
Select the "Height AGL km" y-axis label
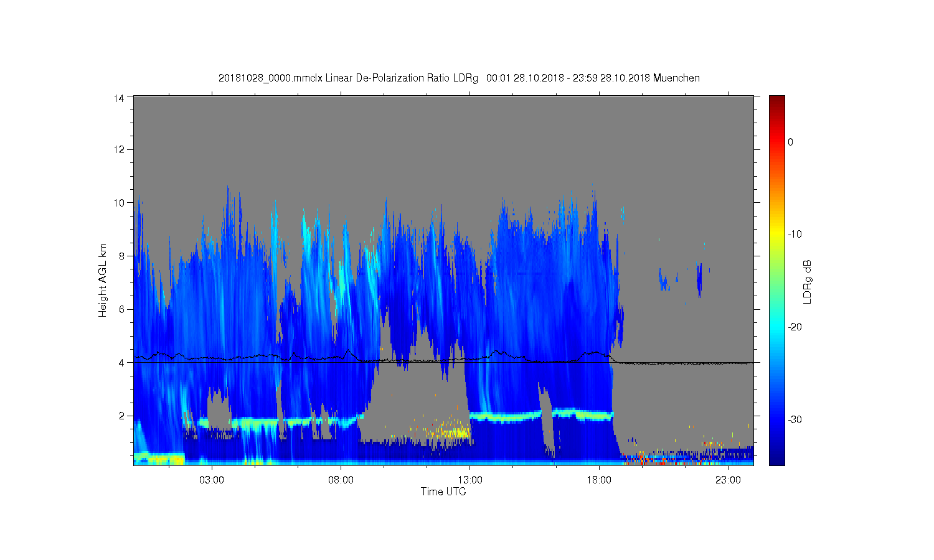pyautogui.click(x=103, y=280)
